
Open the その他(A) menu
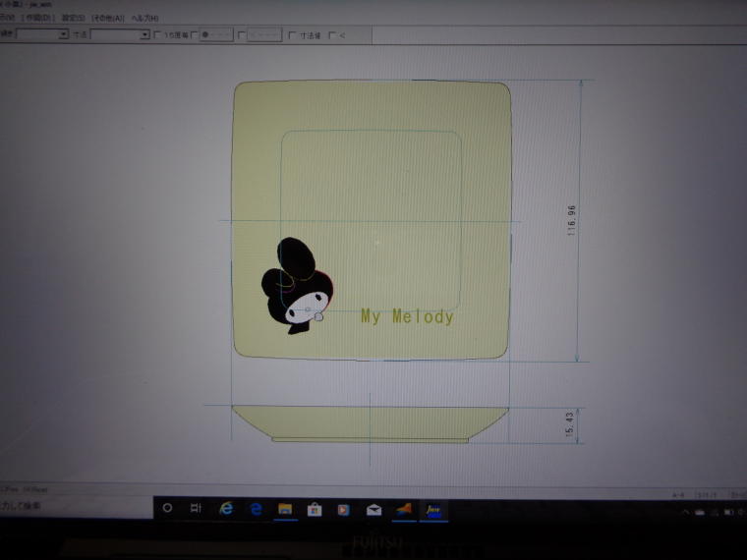pyautogui.click(x=108, y=18)
